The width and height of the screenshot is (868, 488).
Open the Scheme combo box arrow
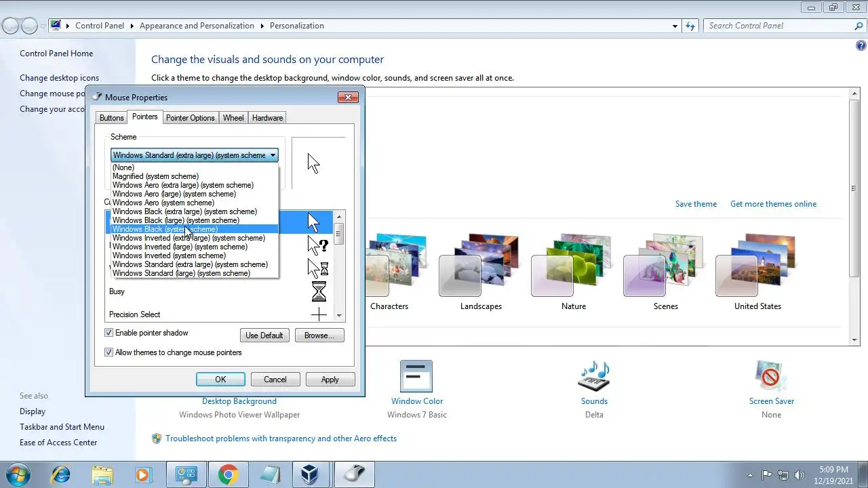pyautogui.click(x=273, y=155)
